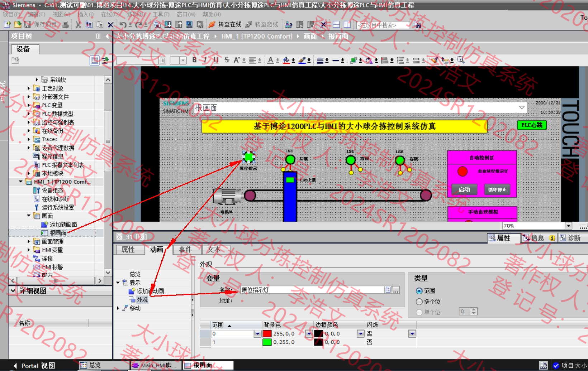Collapse the HMI_1 [TP1200 Comfort] node
588x371 pixels.
(x=20, y=182)
